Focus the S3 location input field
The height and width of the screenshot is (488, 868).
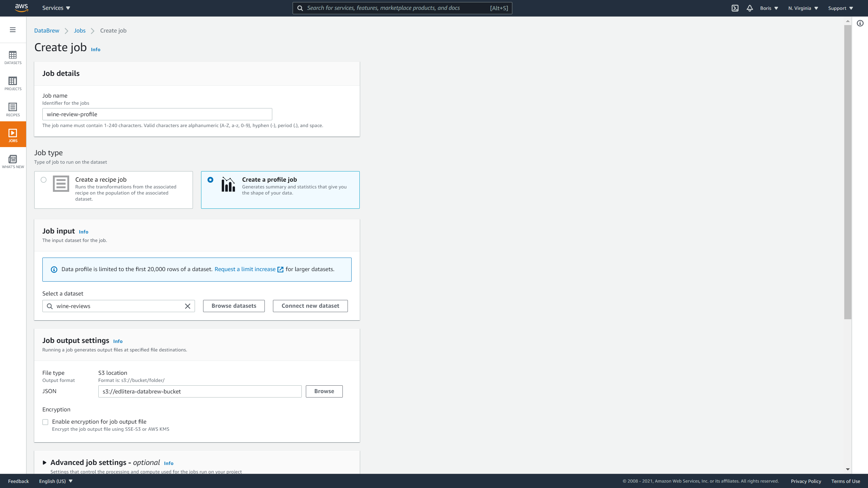coord(200,391)
